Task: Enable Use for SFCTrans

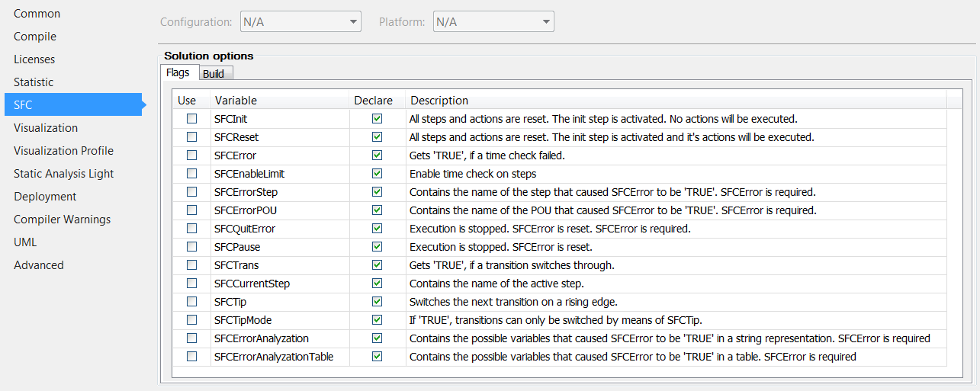Action: pyautogui.click(x=191, y=265)
